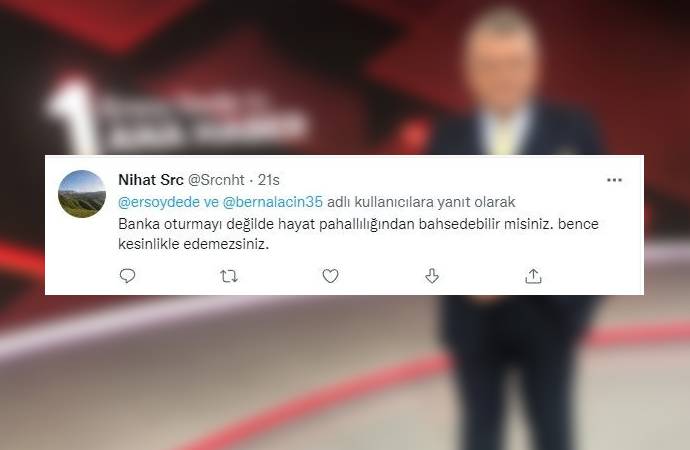The image size is (690, 450).
Task: Click the tweet text starting with Banka oturmayı
Action: tap(358, 234)
